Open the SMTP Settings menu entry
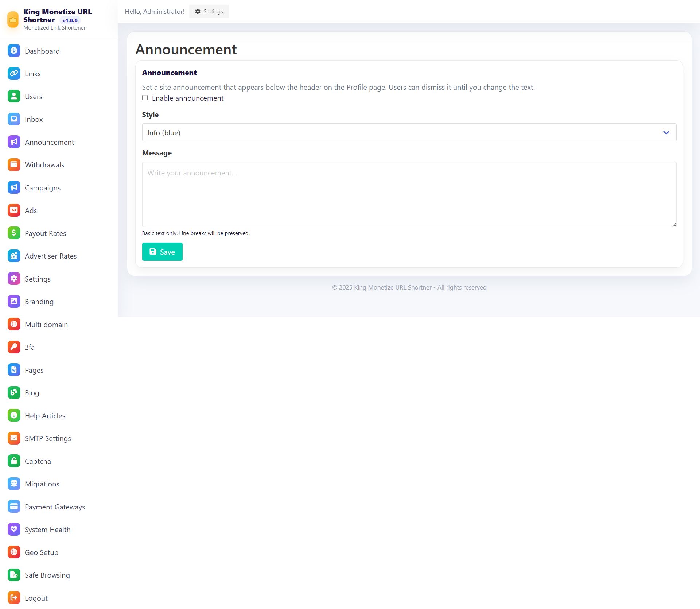Viewport: 700px width, 609px height. [48, 438]
